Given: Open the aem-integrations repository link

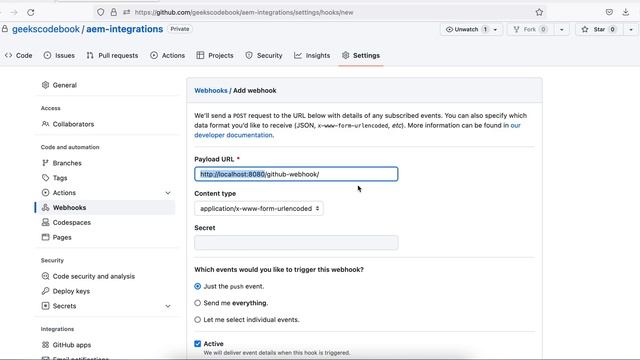Looking at the screenshot, I should click(x=124, y=29).
